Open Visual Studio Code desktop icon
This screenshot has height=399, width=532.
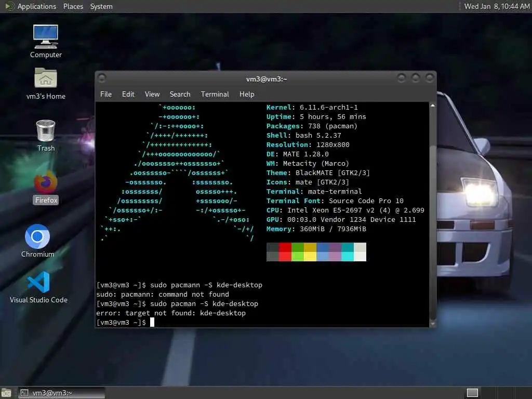coord(38,287)
